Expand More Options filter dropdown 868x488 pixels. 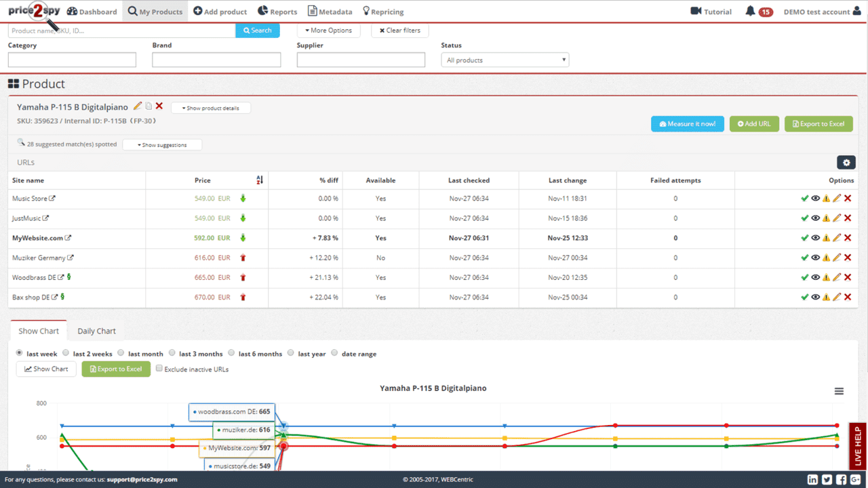(329, 30)
